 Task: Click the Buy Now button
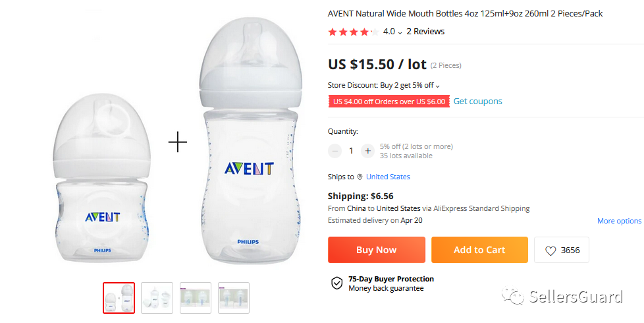(x=377, y=250)
